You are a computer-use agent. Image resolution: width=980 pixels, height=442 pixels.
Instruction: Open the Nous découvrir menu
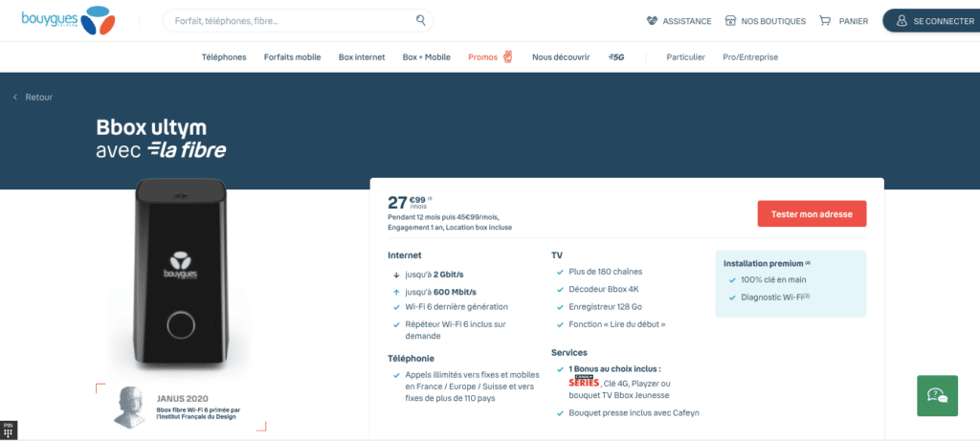[x=561, y=56]
